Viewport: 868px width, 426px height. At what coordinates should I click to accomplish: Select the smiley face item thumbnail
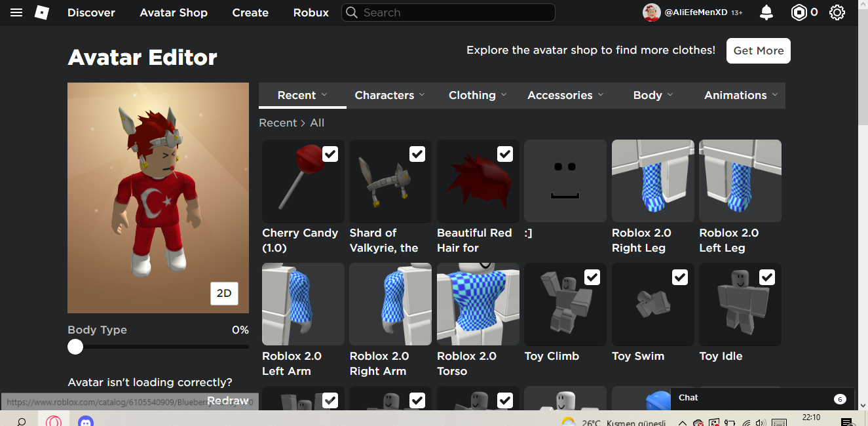[565, 181]
